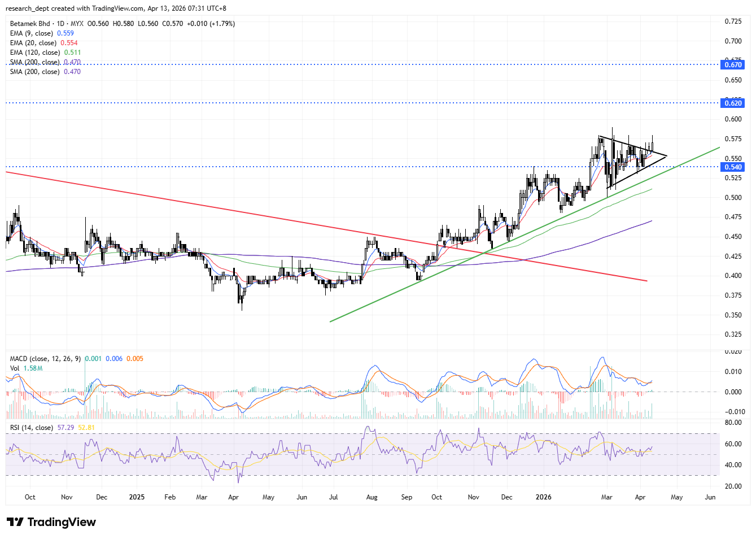
Task: Click the Betamek Bhd symbol title
Action: (x=30, y=24)
